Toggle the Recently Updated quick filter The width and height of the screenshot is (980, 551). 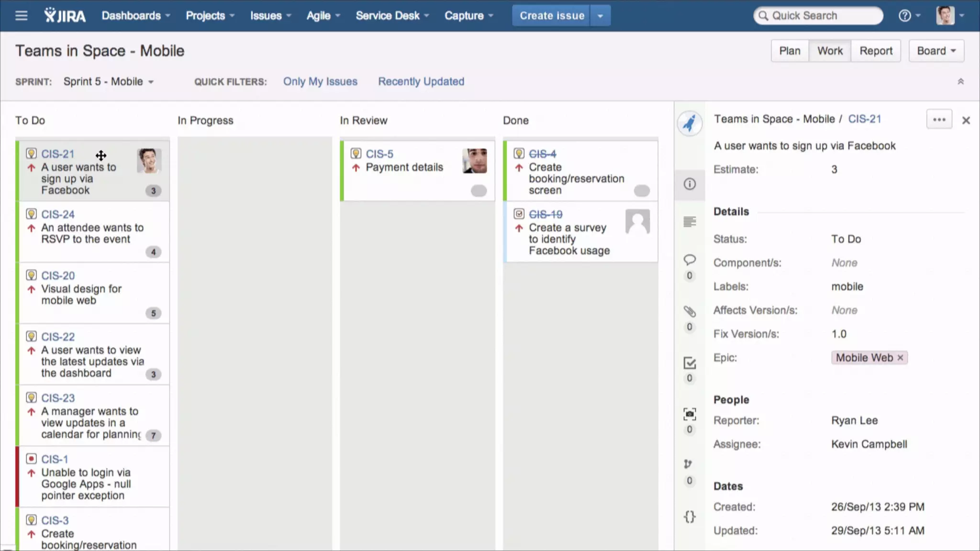[421, 81]
